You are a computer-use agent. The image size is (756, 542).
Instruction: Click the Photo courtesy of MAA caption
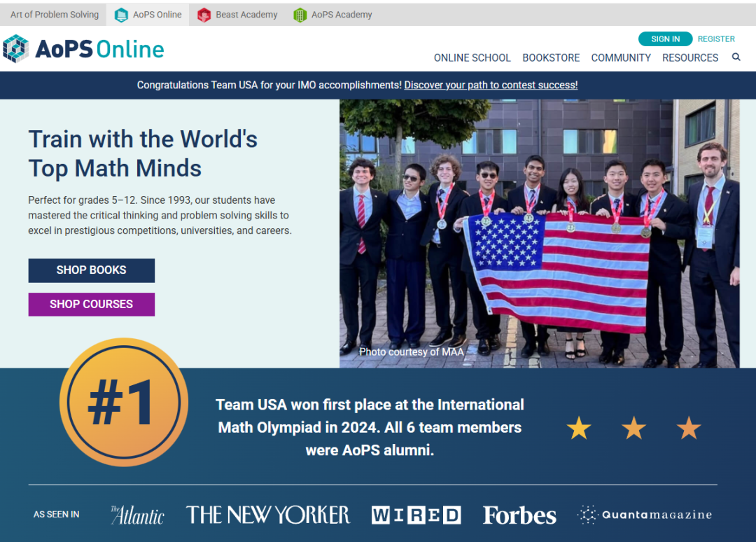click(x=412, y=352)
